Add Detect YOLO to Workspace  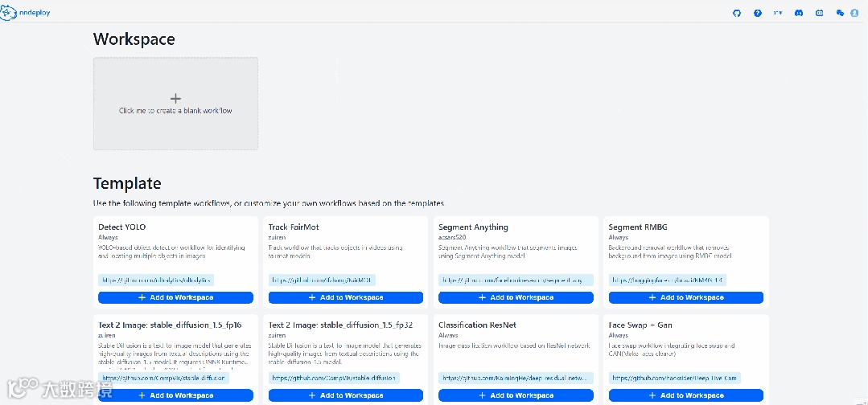(175, 297)
